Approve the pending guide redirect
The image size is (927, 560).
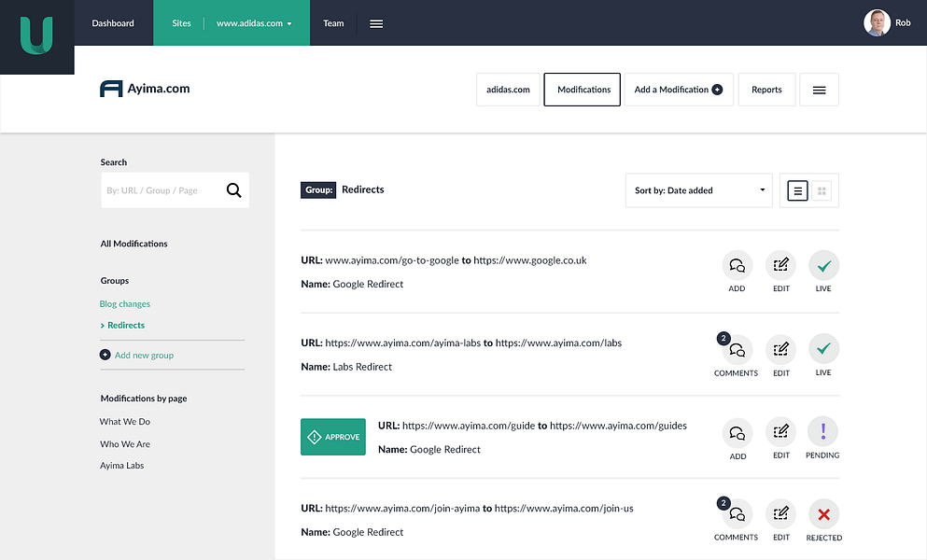(333, 437)
